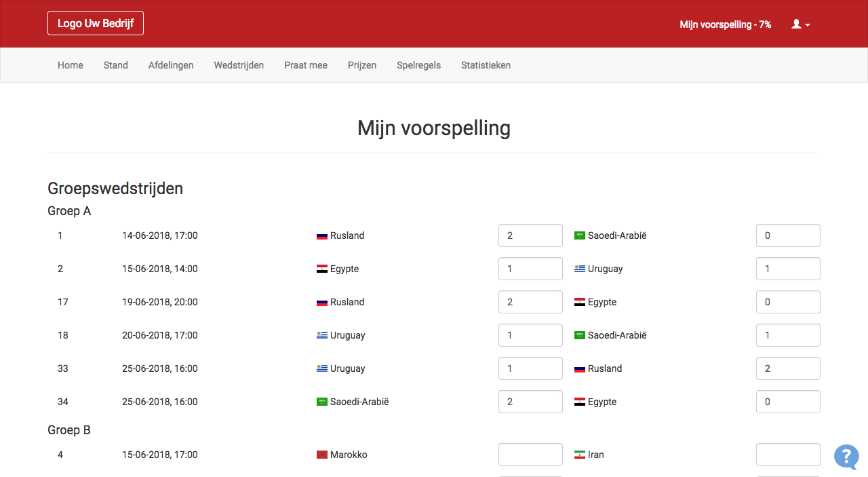Open the Praat mee section
The image size is (868, 477).
click(306, 65)
